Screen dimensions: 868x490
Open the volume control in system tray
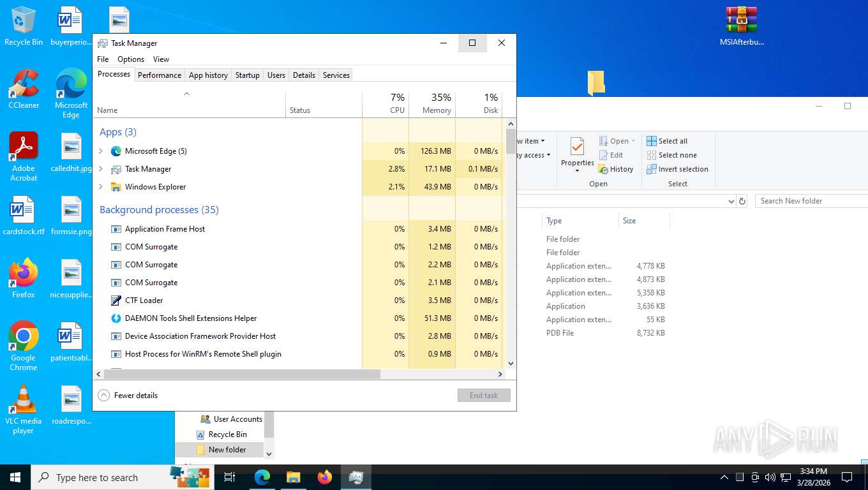[x=770, y=477]
